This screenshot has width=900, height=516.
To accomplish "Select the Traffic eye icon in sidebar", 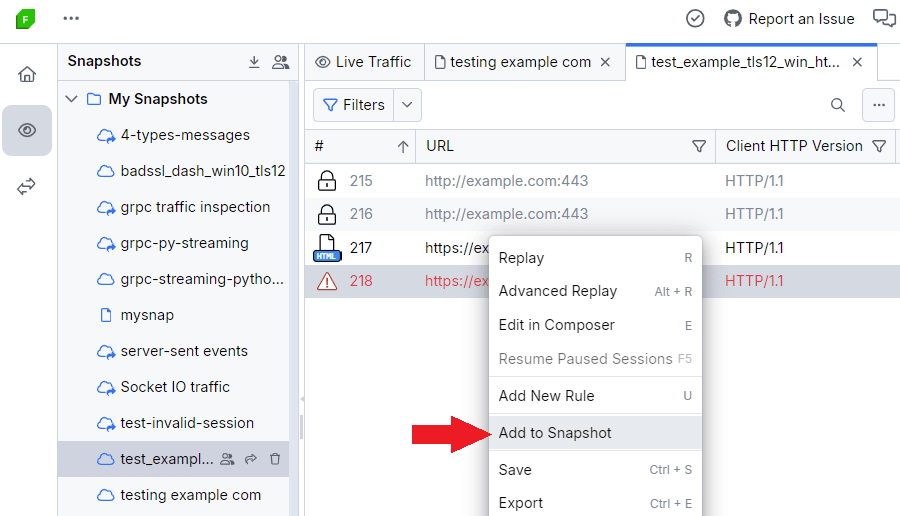I will tap(27, 130).
